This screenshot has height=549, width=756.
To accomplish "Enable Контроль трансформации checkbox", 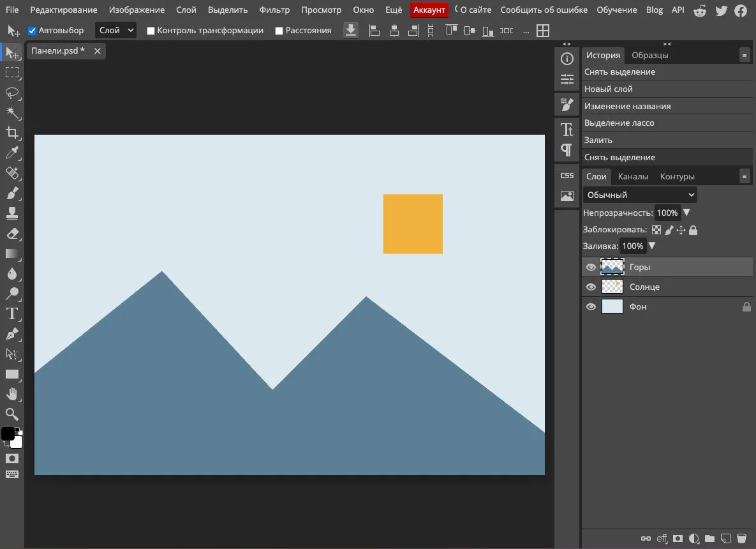I will click(x=151, y=31).
